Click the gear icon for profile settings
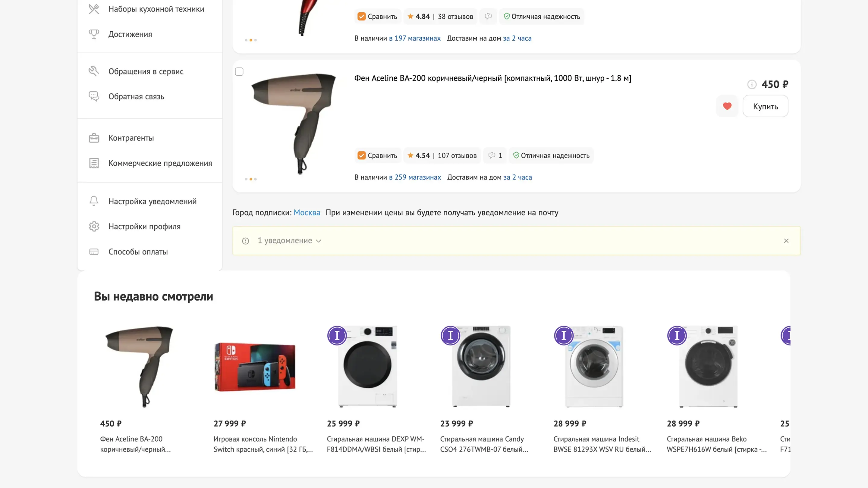This screenshot has width=868, height=488. [x=94, y=226]
